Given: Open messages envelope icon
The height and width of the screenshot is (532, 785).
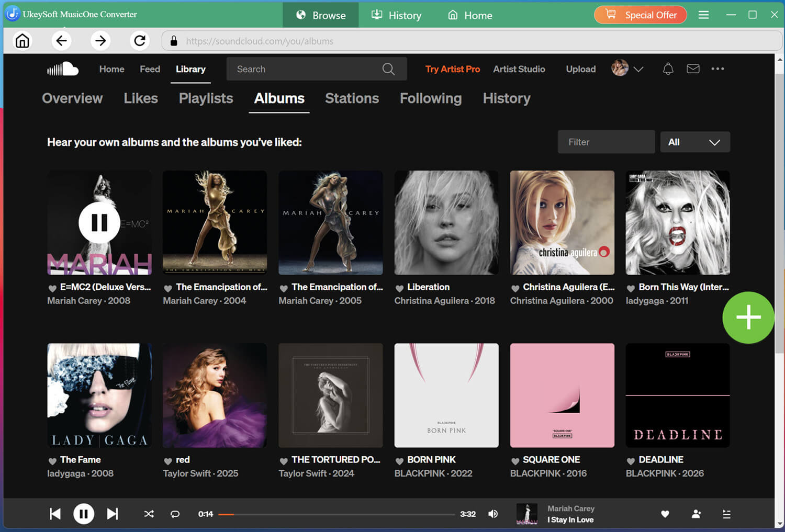Looking at the screenshot, I should [693, 69].
